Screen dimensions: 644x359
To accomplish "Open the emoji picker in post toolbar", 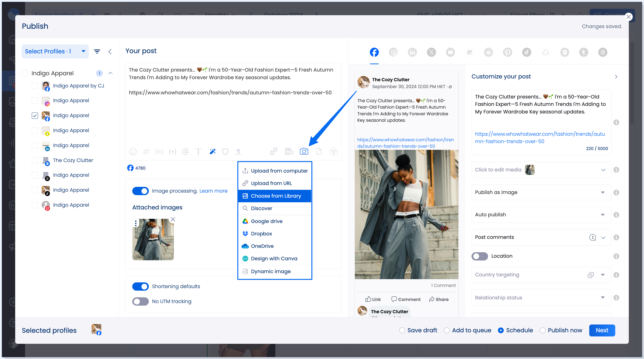I will (133, 151).
